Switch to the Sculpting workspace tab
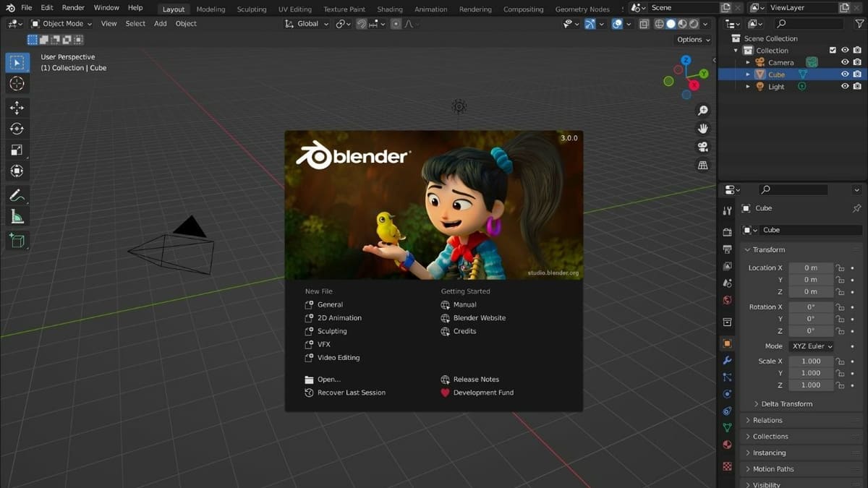868x488 pixels. click(252, 9)
